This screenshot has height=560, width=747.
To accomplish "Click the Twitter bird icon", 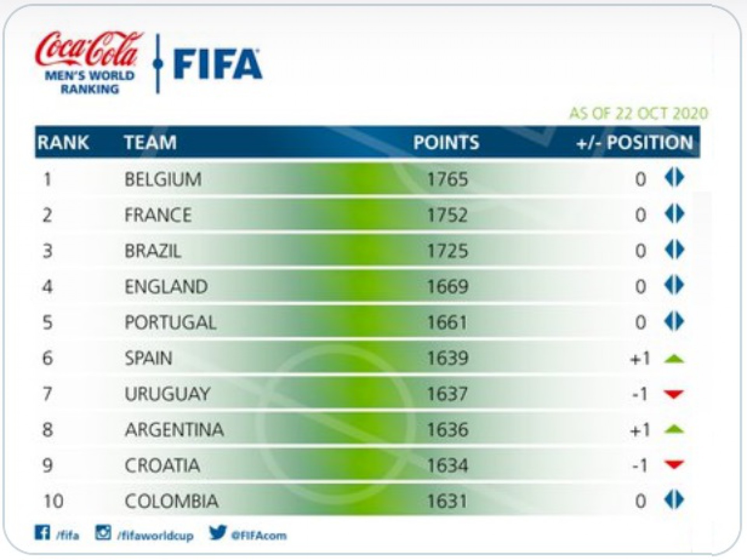I will point(217,533).
